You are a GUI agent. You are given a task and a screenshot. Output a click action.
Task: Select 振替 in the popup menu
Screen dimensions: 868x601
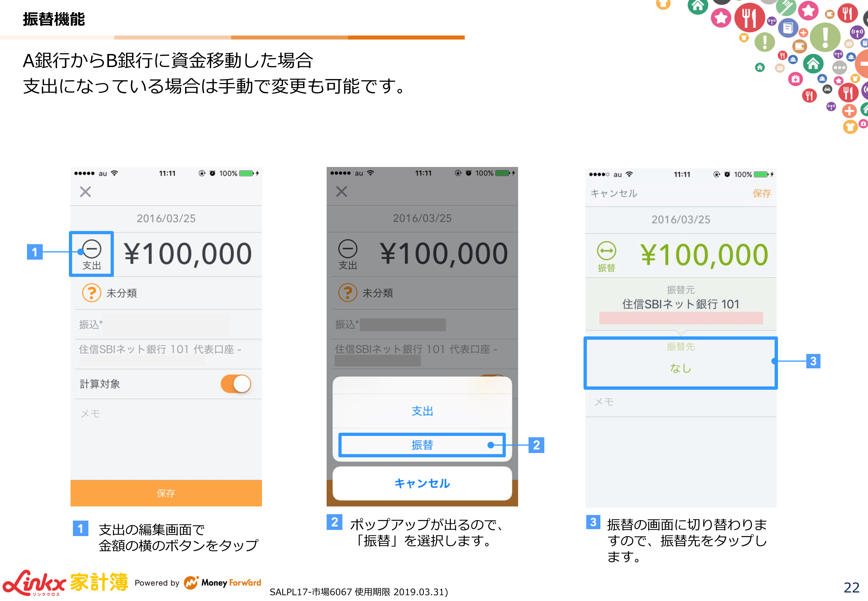pos(422,445)
